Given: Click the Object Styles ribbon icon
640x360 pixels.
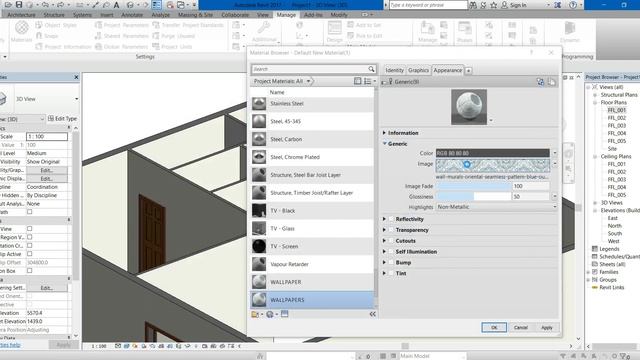Looking at the screenshot, I should click(39, 25).
